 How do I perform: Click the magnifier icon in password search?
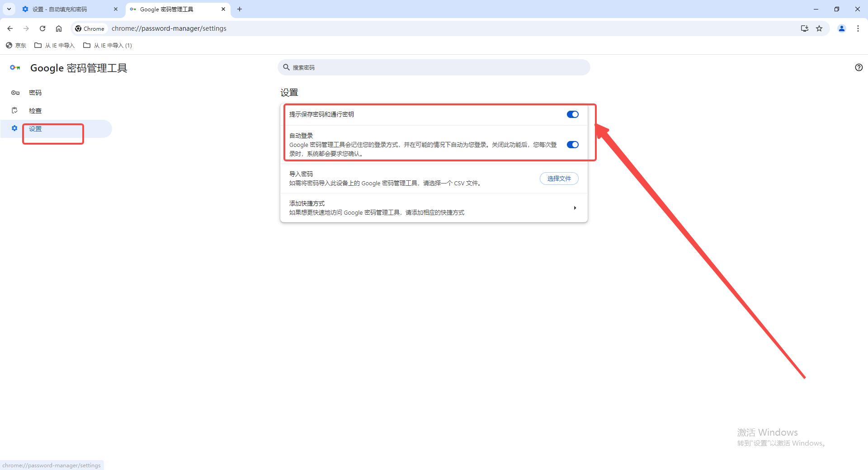[x=286, y=67]
